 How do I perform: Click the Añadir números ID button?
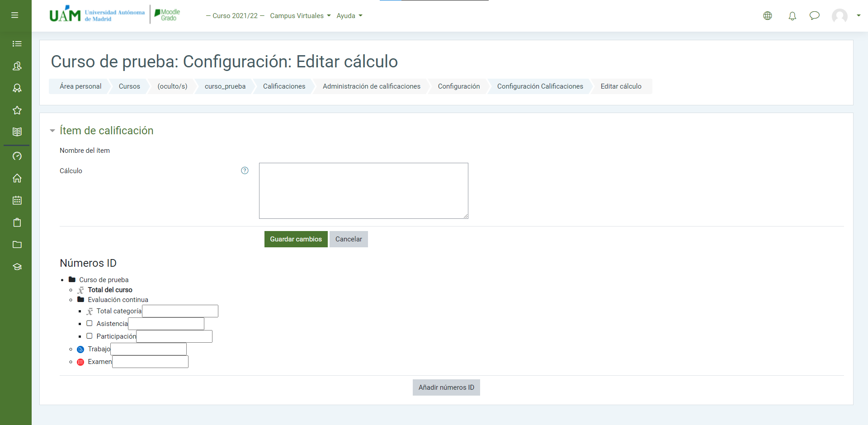tap(446, 387)
